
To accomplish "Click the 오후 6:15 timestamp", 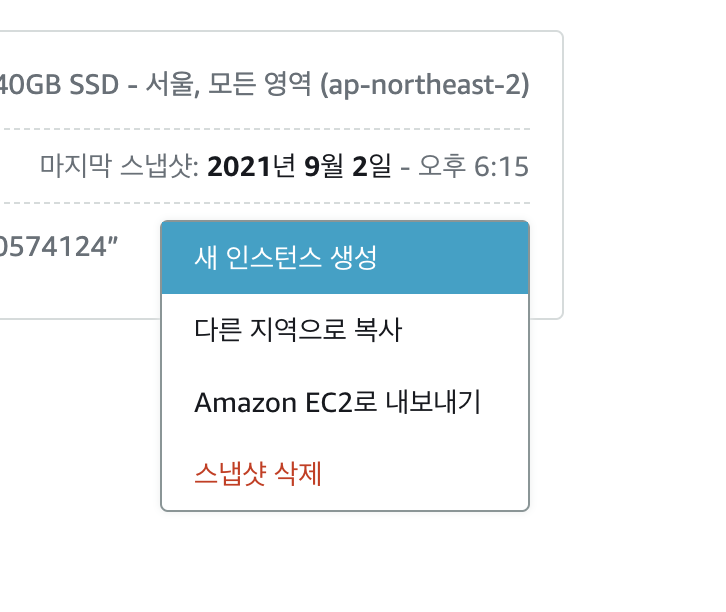I will pos(473,166).
